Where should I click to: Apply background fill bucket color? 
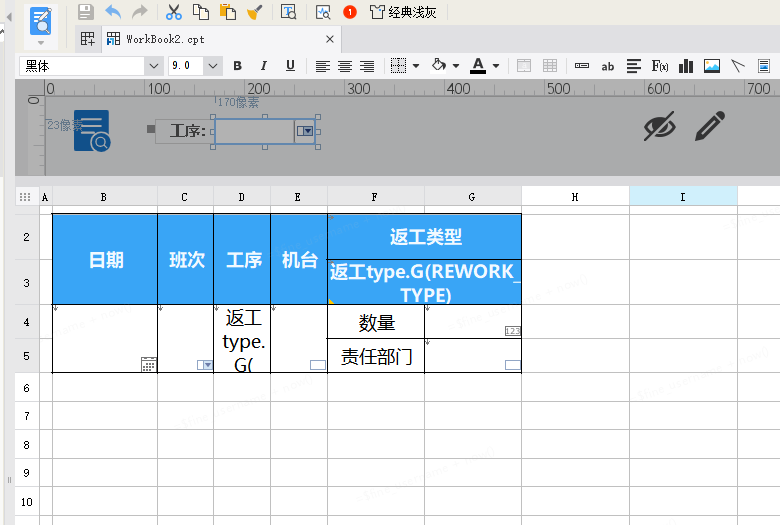click(438, 65)
